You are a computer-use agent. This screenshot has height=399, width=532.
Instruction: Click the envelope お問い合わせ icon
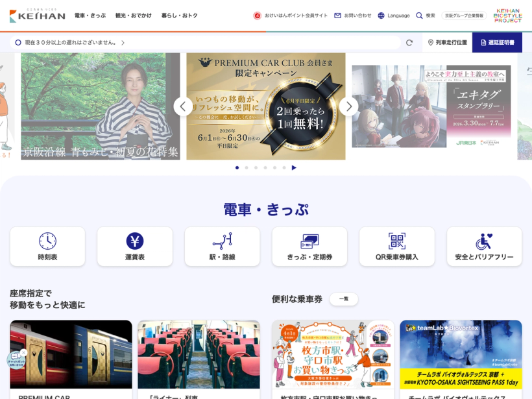click(x=337, y=16)
